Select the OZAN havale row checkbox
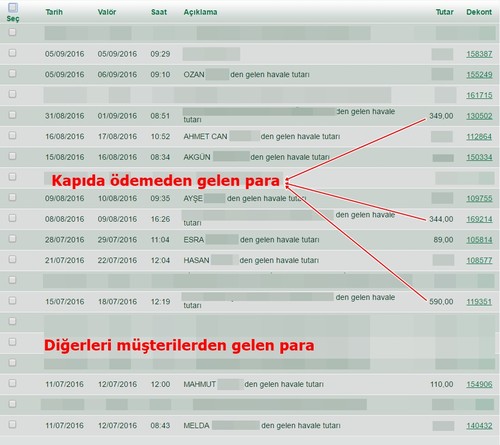Image resolution: width=500 pixels, height=445 pixels. tap(12, 73)
